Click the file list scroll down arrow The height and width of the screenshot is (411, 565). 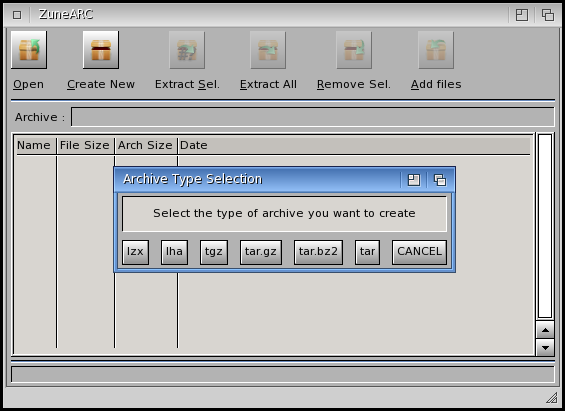(545, 348)
